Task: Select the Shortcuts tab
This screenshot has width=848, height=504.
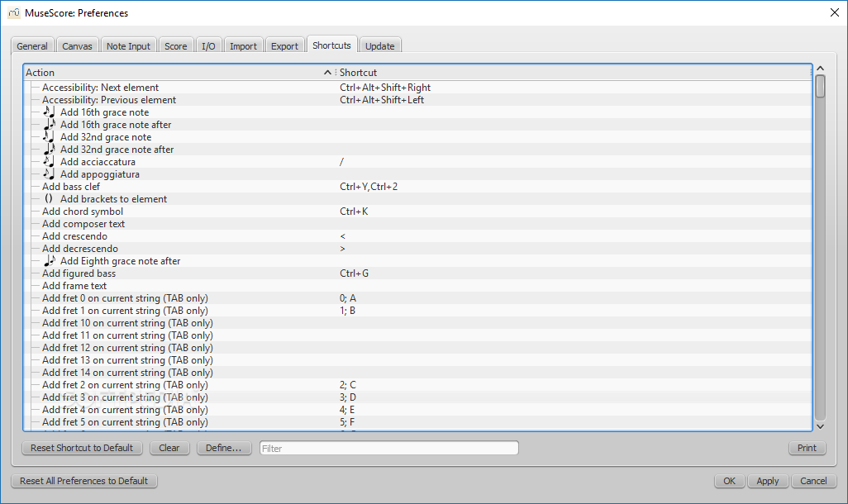Action: pyautogui.click(x=331, y=45)
